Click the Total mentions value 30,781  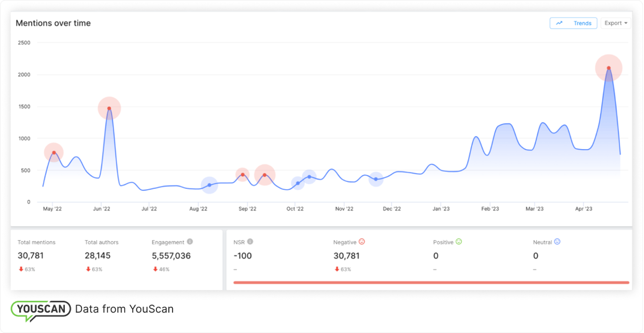point(33,256)
